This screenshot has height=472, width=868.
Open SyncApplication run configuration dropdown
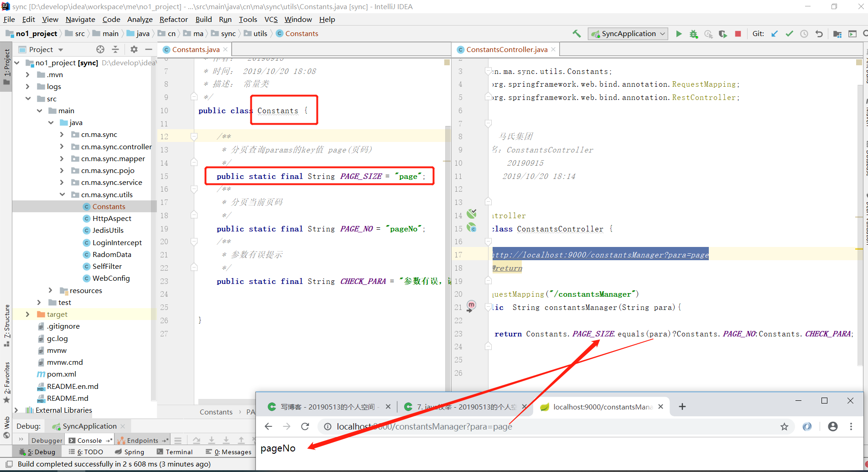click(x=628, y=34)
